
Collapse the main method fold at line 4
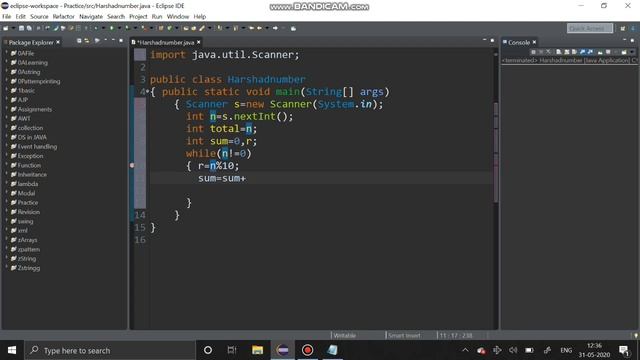tap(147, 92)
